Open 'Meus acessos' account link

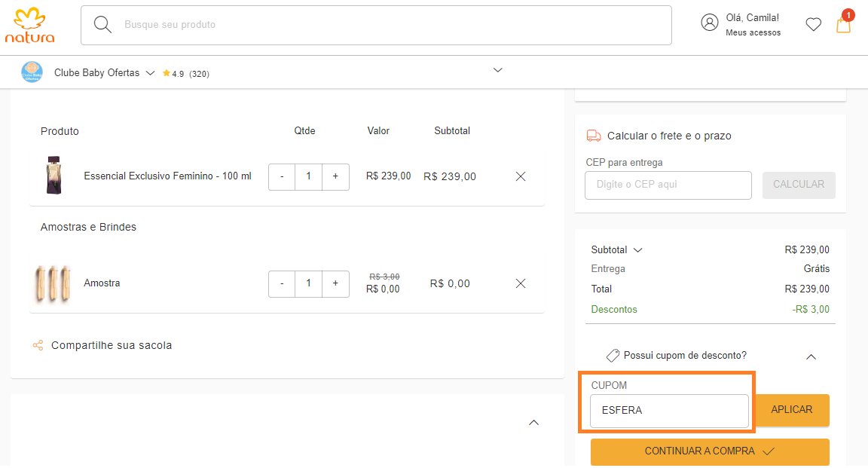point(753,32)
